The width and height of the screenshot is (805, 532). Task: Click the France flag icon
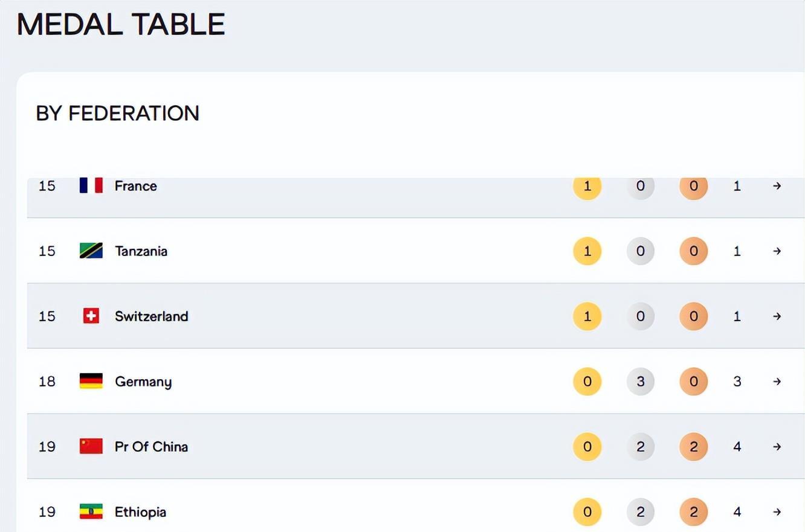[91, 185]
